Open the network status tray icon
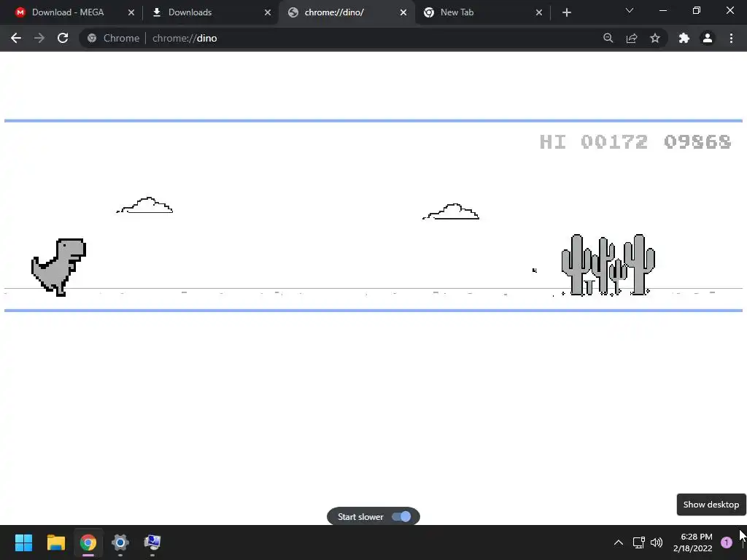The image size is (747, 560). point(639,542)
